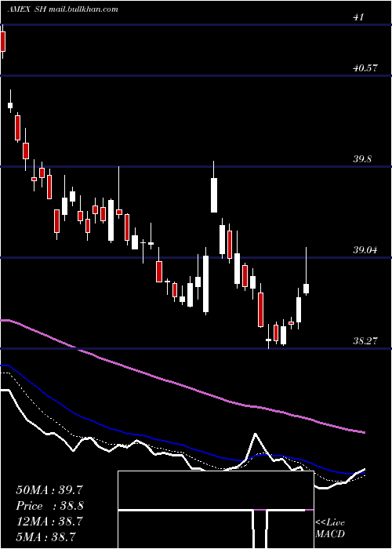Click the 5MA : 38.7 value
The image size is (392, 549).
coord(46,536)
